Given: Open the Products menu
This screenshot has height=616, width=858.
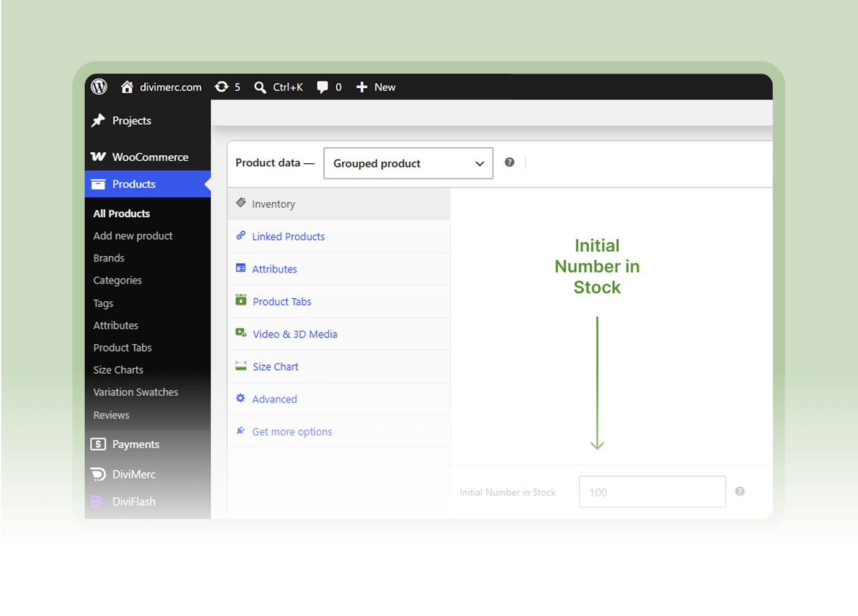Looking at the screenshot, I should point(148,184).
